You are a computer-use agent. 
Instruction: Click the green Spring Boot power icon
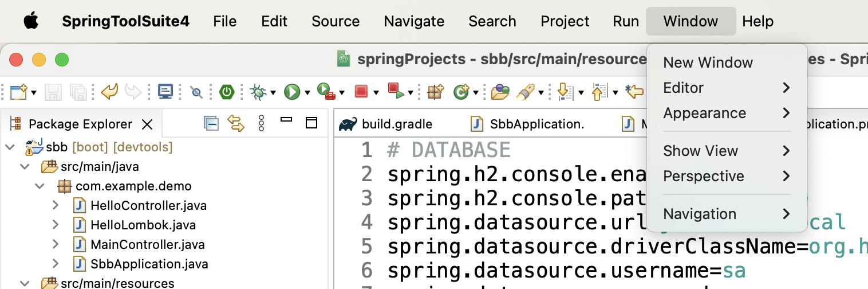(227, 92)
